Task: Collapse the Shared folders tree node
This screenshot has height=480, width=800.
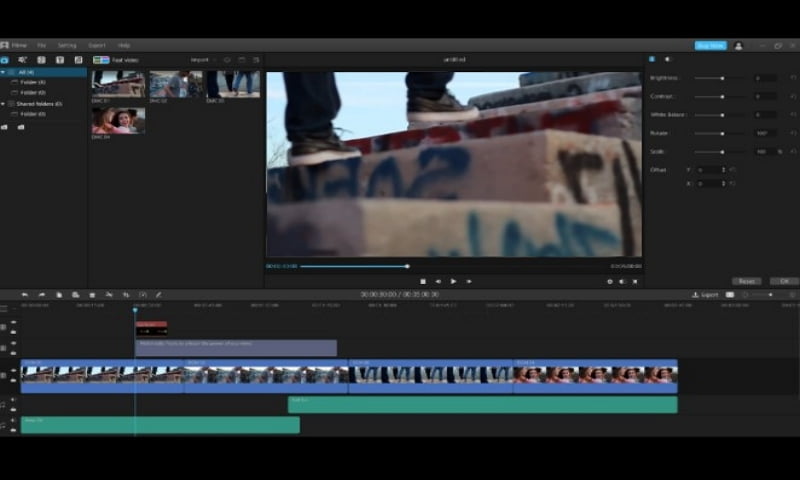Action: click(x=3, y=104)
